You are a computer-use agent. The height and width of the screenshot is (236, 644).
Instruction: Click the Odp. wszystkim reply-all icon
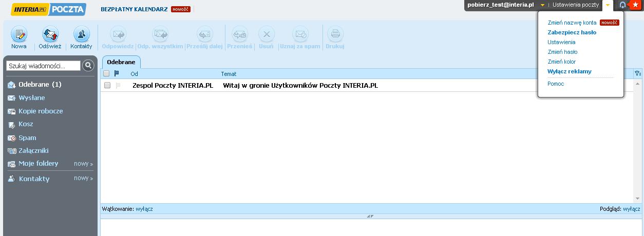click(x=160, y=34)
